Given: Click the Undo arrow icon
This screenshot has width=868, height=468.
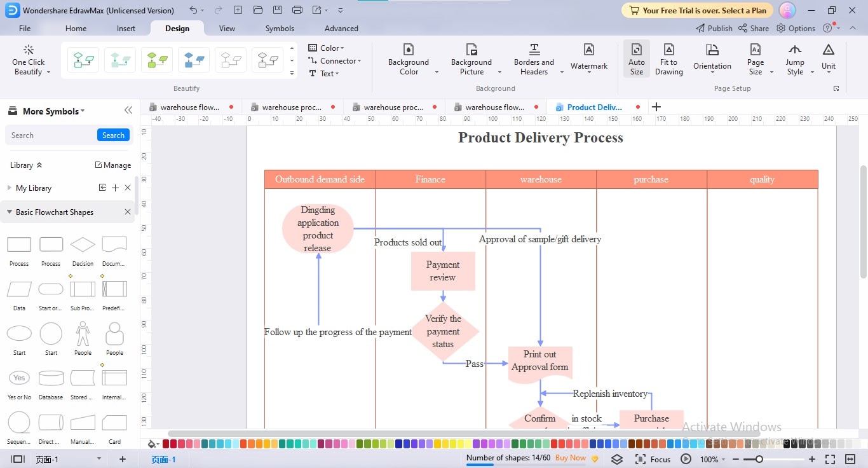Looking at the screenshot, I should [193, 10].
